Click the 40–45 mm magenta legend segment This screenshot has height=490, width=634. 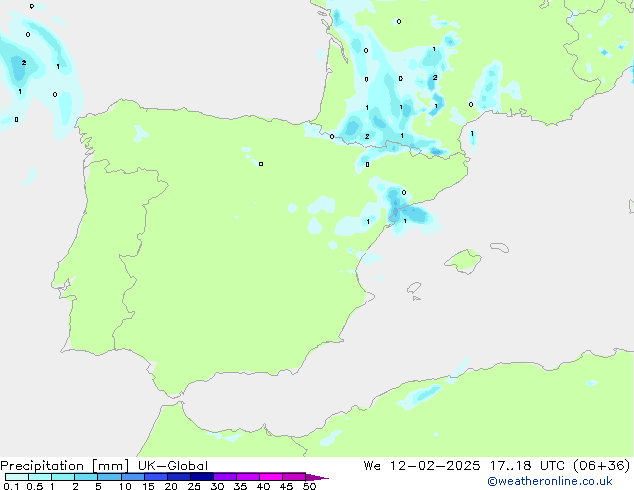pyautogui.click(x=271, y=477)
